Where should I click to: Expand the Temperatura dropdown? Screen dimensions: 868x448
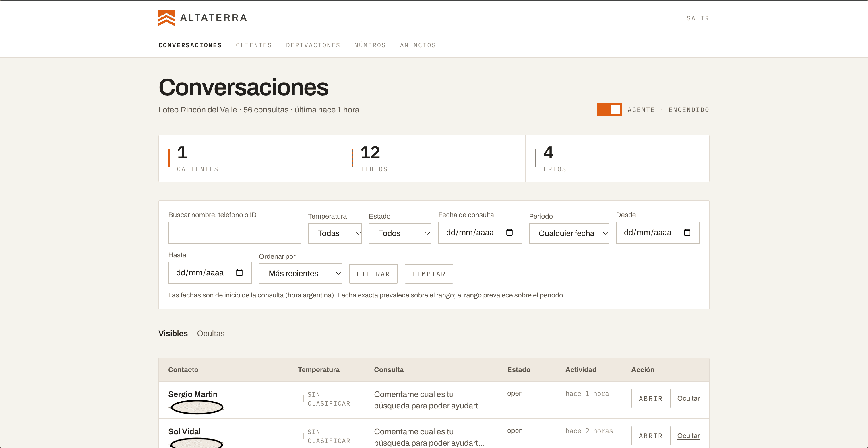click(x=335, y=233)
